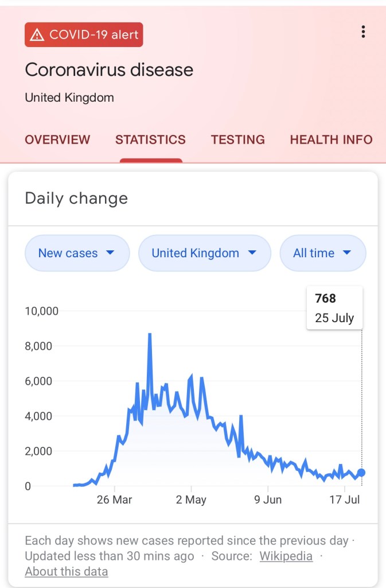Tap the COVID-19 alert badge
This screenshot has height=588, width=386.
tap(84, 34)
